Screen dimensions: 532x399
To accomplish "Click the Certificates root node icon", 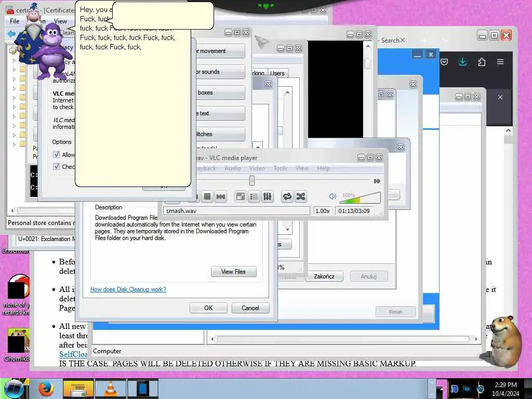I will 13,51.
